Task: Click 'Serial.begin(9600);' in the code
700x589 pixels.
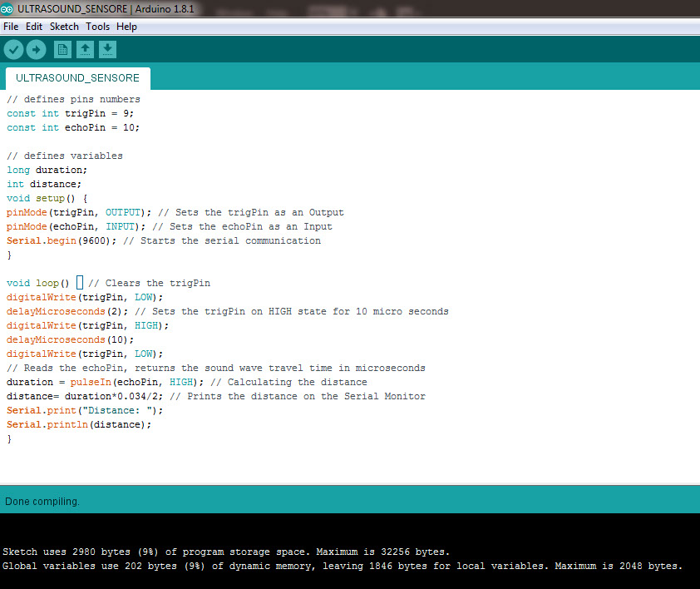Action: click(62, 241)
